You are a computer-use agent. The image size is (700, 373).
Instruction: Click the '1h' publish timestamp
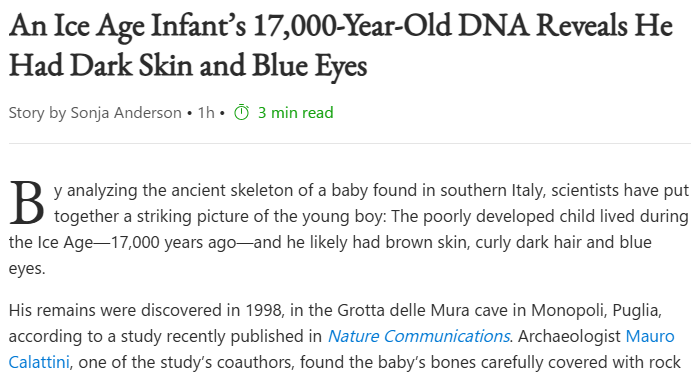click(x=206, y=112)
